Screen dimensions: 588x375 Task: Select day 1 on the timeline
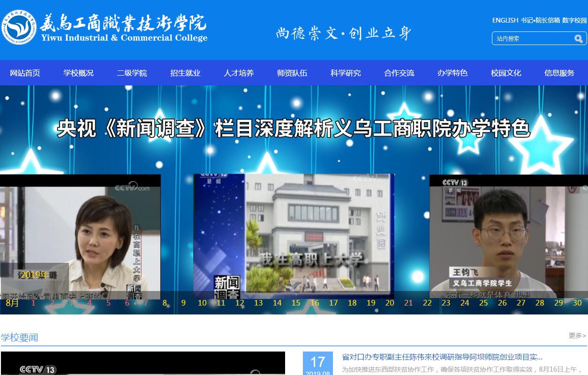click(x=33, y=303)
